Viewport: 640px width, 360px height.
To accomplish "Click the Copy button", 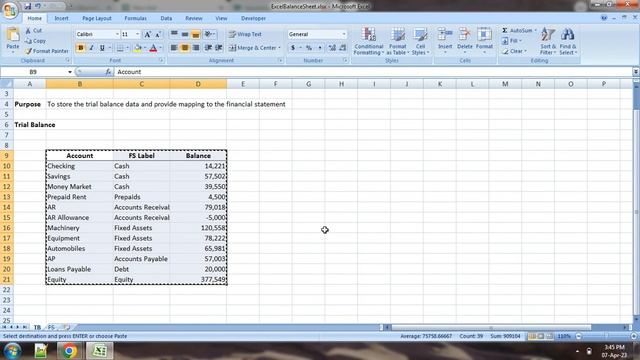I will click(x=35, y=41).
